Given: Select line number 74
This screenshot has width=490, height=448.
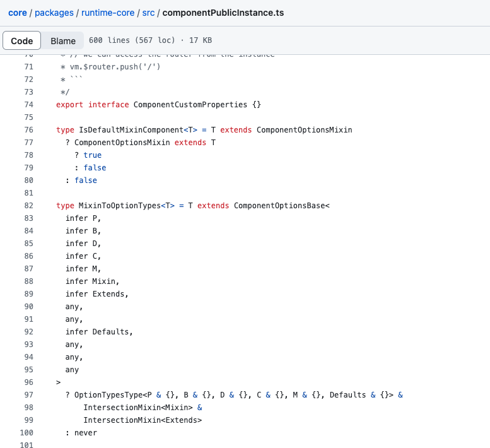Looking at the screenshot, I should (x=29, y=105).
